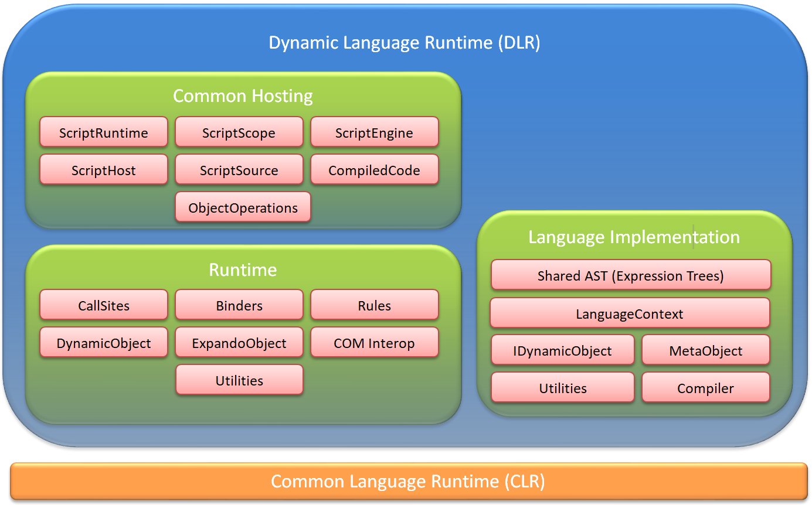The width and height of the screenshot is (812, 505).
Task: Select the CallSites box
Action: tap(104, 305)
